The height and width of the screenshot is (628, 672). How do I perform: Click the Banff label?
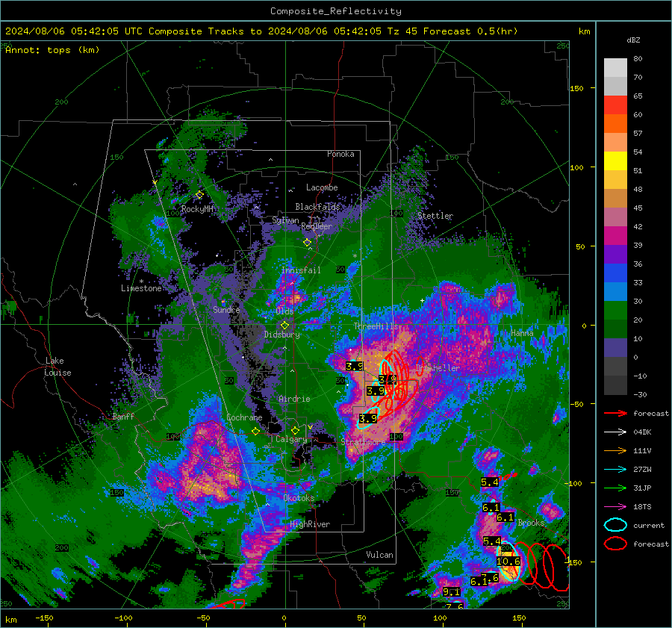click(x=123, y=416)
